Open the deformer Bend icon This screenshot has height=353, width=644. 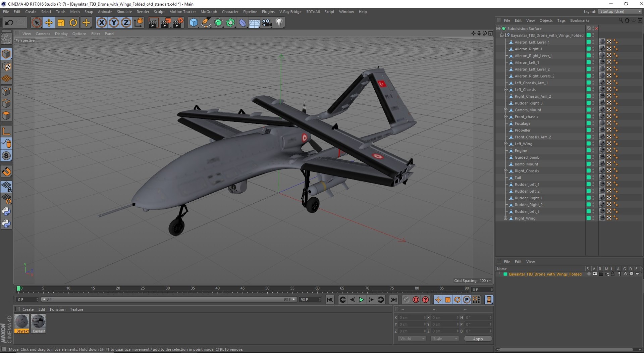tap(242, 22)
